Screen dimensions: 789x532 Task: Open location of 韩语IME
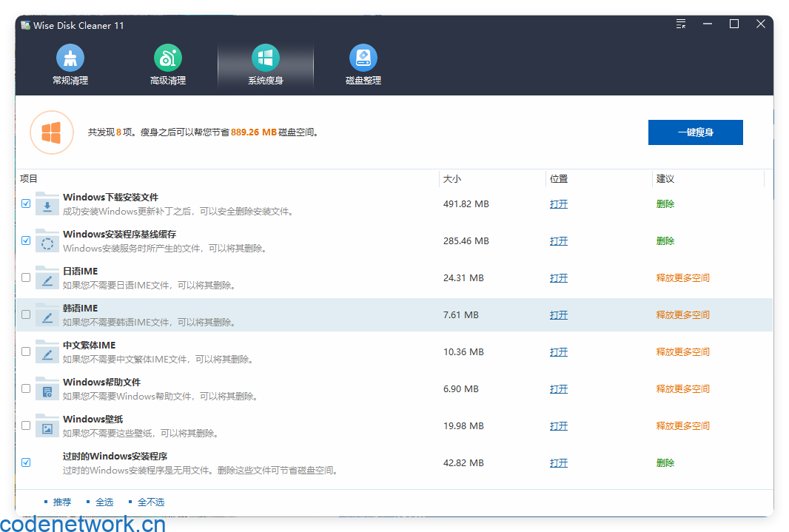[x=559, y=314]
